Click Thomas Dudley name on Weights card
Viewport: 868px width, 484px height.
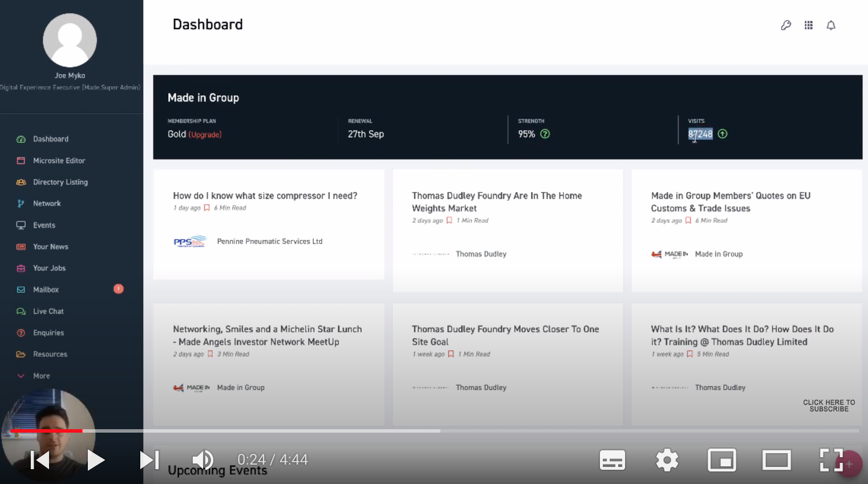(x=481, y=255)
